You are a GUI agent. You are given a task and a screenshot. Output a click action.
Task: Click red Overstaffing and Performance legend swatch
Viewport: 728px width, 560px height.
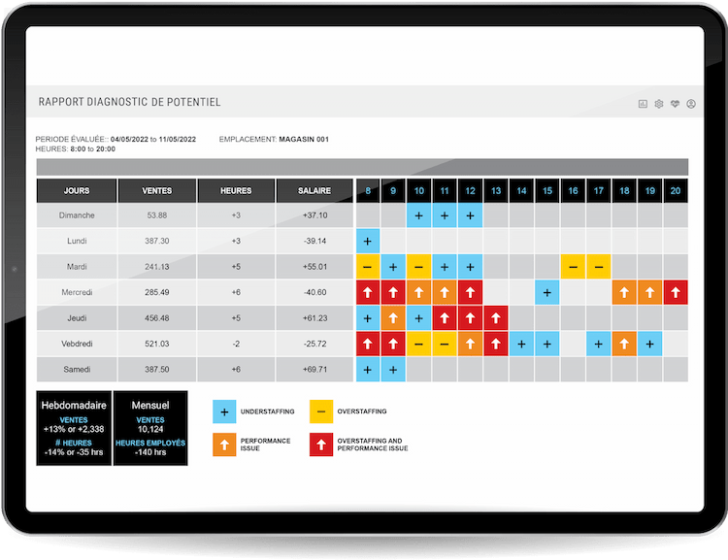321,445
